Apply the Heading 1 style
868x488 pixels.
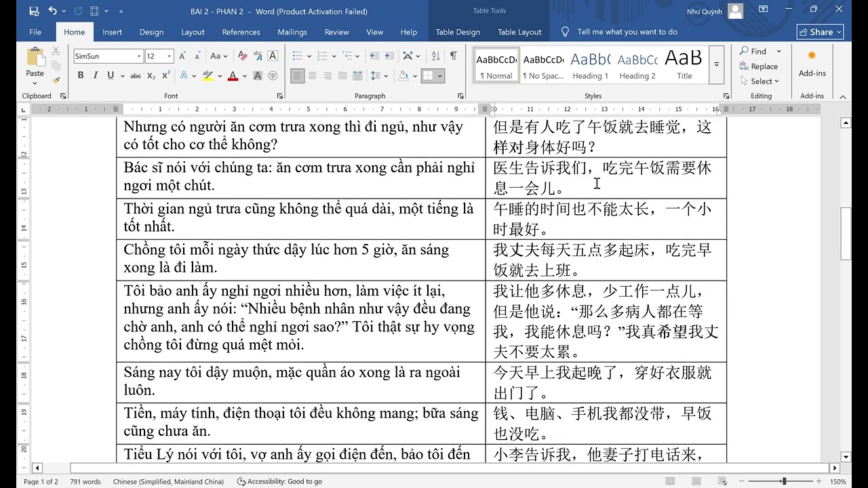pos(590,64)
